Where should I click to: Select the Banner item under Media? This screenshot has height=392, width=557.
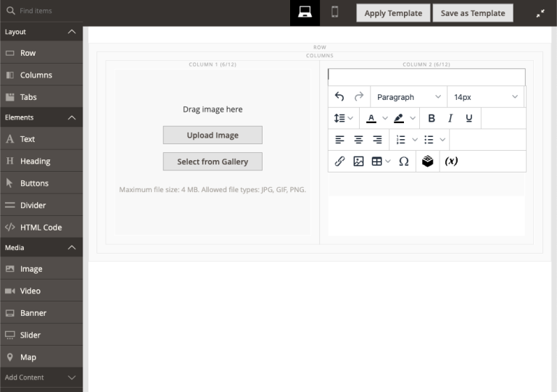33,313
